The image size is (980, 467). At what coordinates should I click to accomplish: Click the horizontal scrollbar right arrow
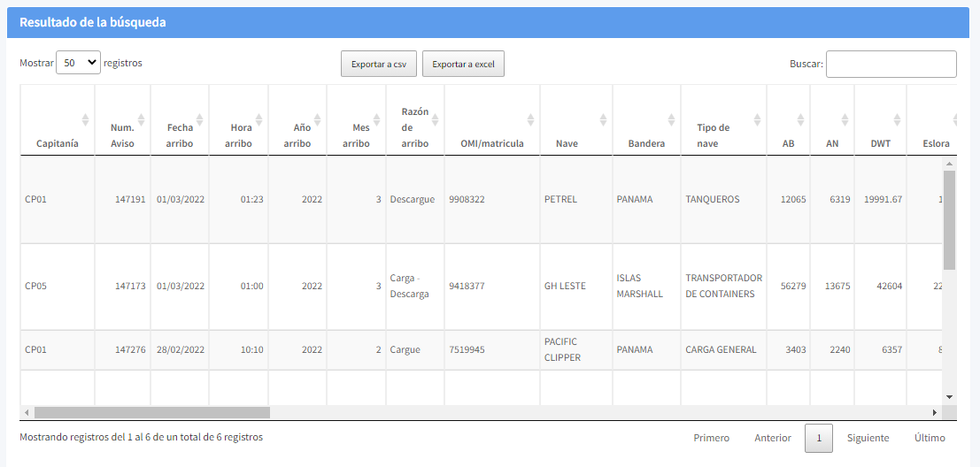click(x=934, y=412)
